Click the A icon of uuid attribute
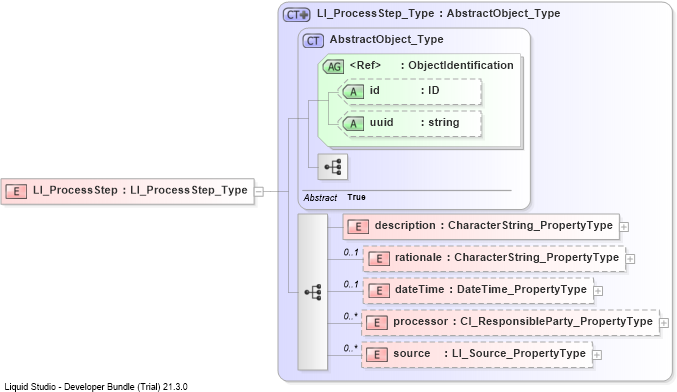 click(x=354, y=123)
